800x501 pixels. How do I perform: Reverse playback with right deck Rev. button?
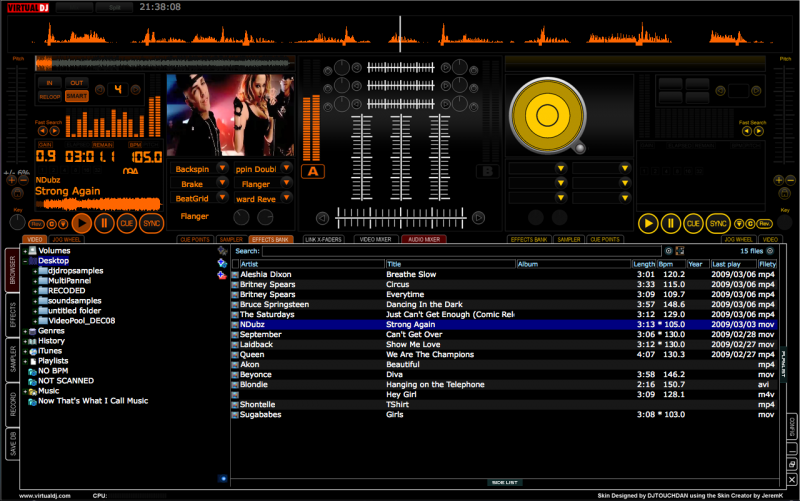pos(764,223)
